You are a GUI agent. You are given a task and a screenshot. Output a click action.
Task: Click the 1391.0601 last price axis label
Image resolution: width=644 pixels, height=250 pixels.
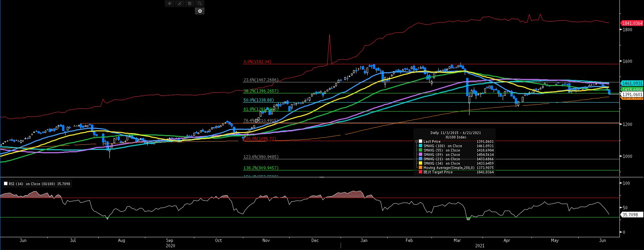click(x=632, y=95)
